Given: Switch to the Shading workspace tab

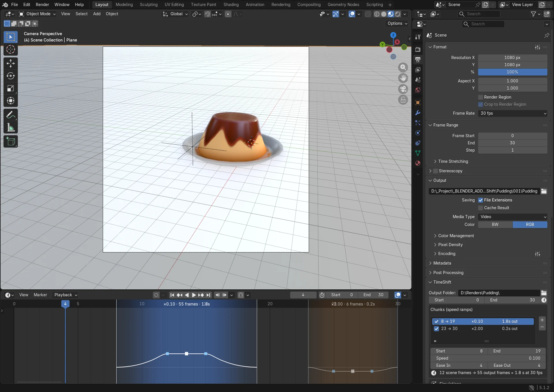Looking at the screenshot, I should click(x=231, y=5).
